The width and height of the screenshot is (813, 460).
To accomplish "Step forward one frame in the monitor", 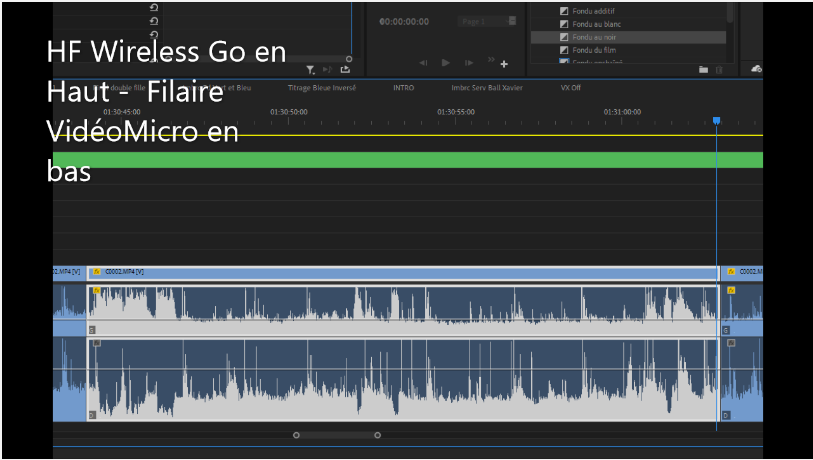I will click(x=469, y=63).
